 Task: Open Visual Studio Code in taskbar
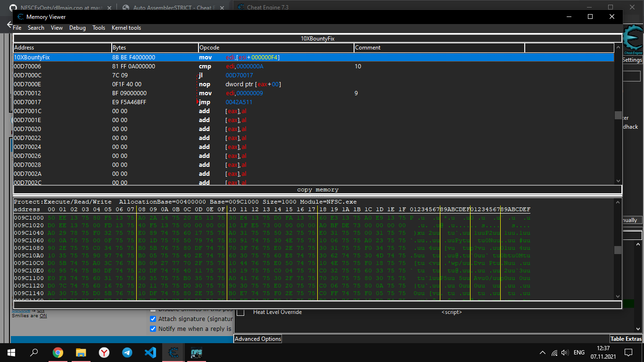point(150,352)
